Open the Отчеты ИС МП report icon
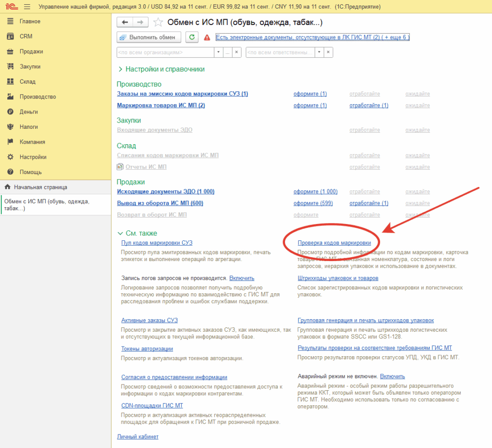 tap(120, 167)
